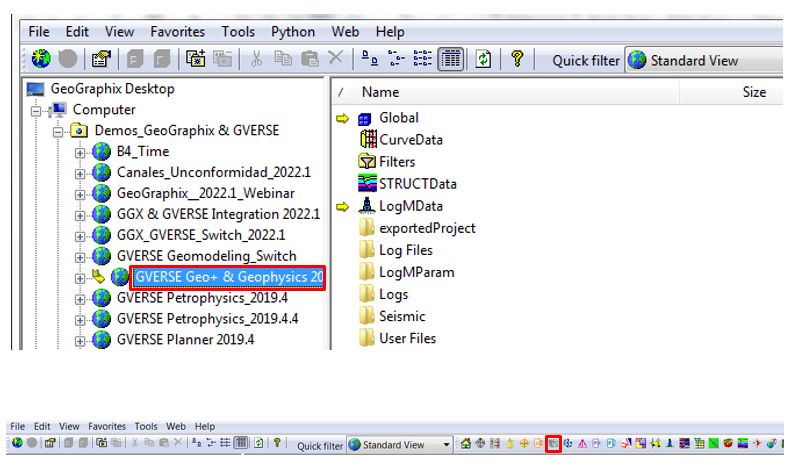The image size is (789, 470).
Task: Open the Edit menu in upper window
Action: coord(77,32)
